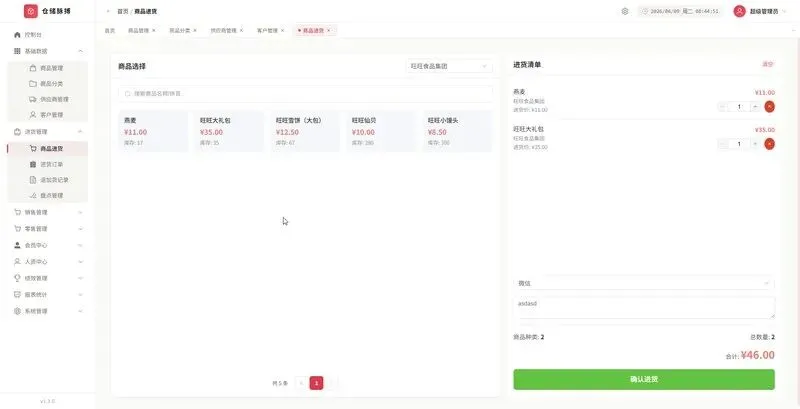Image resolution: width=800 pixels, height=409 pixels.
Task: Expand the 会员中心 sidebar group
Action: coord(47,245)
